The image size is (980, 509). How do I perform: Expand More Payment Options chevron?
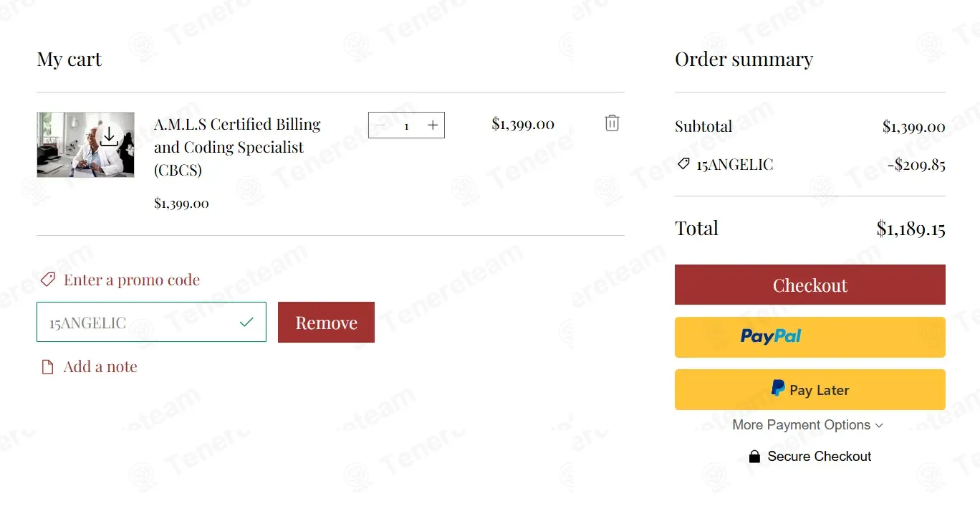tap(879, 426)
